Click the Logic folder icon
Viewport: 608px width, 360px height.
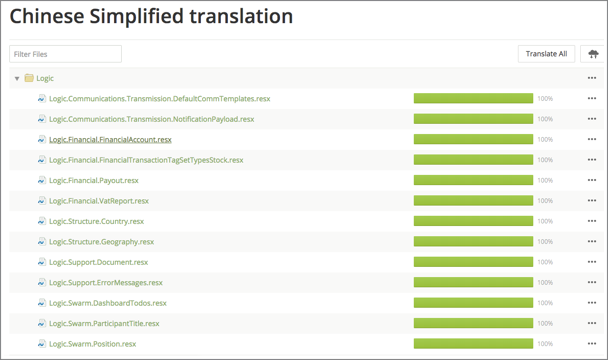(29, 78)
